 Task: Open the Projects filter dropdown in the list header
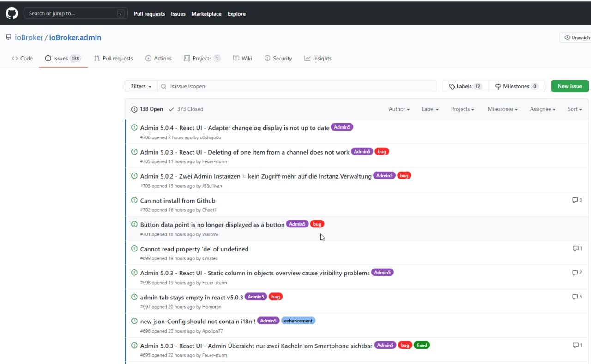point(463,109)
